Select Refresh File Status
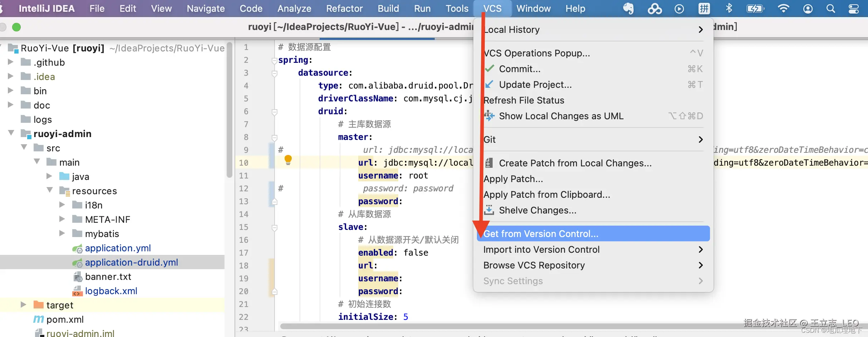The image size is (868, 337). tap(593, 100)
